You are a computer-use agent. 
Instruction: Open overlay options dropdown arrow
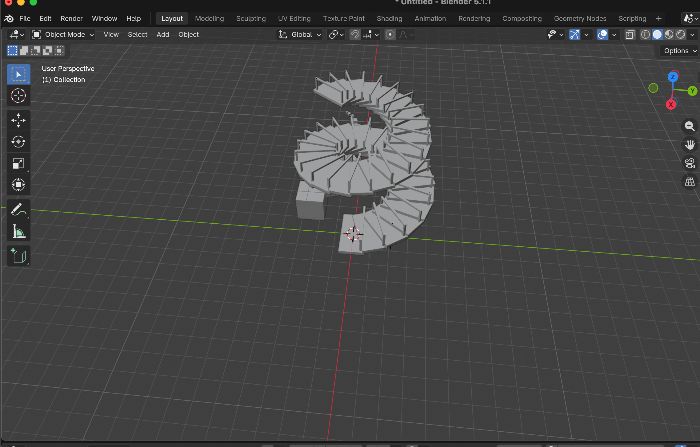click(614, 34)
